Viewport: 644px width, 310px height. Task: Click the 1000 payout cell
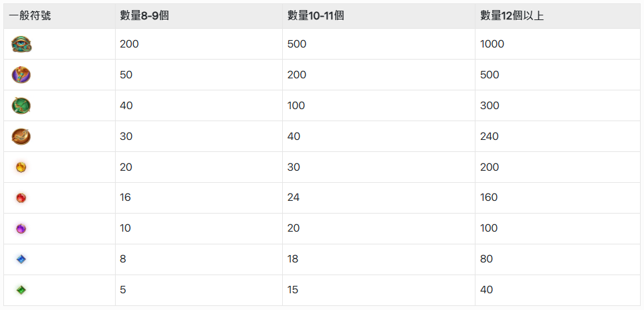tap(492, 44)
